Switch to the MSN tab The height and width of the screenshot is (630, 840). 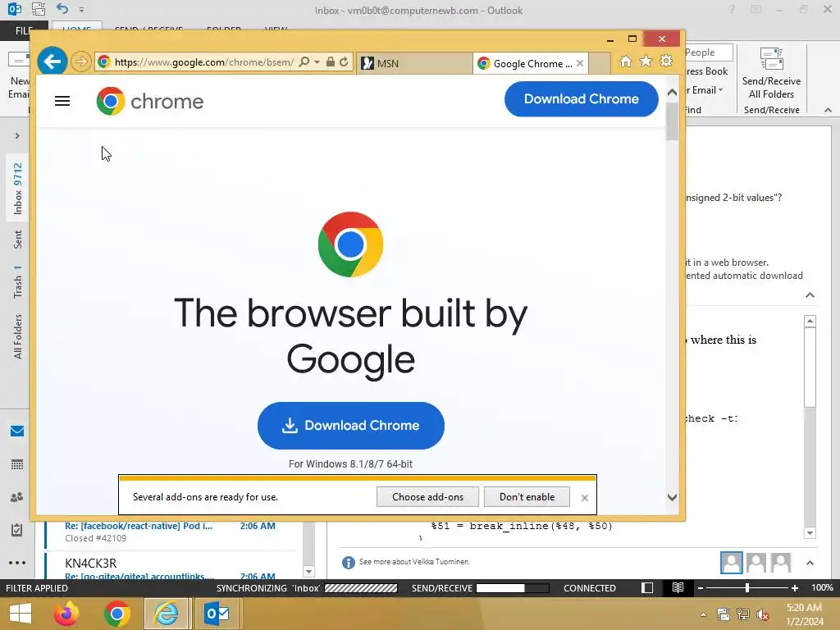(414, 63)
